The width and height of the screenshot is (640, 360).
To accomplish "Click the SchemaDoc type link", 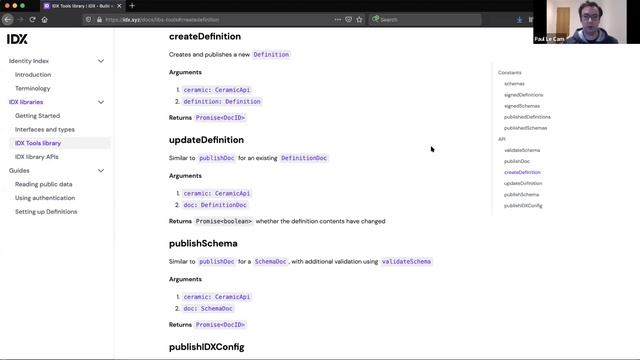I will (x=271, y=262).
